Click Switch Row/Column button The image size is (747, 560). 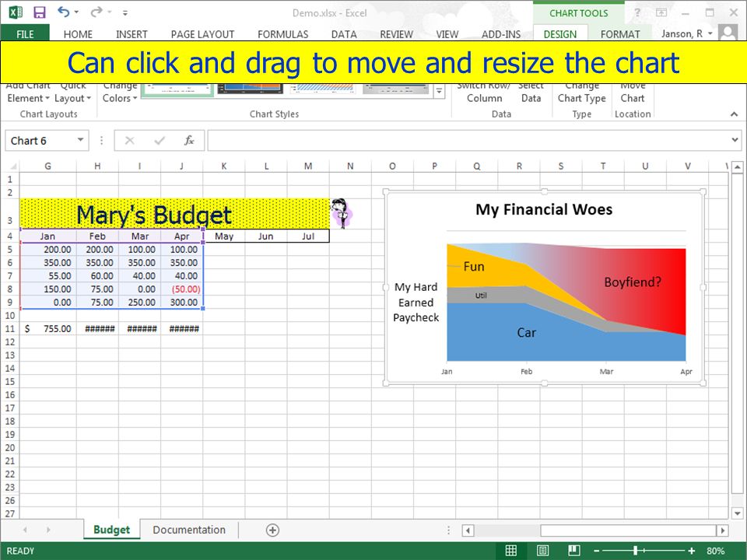(x=484, y=93)
